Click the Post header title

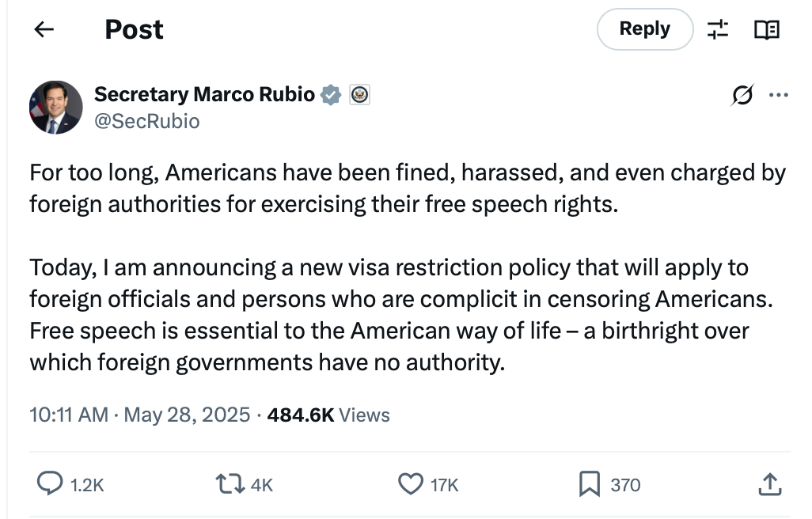point(134,29)
